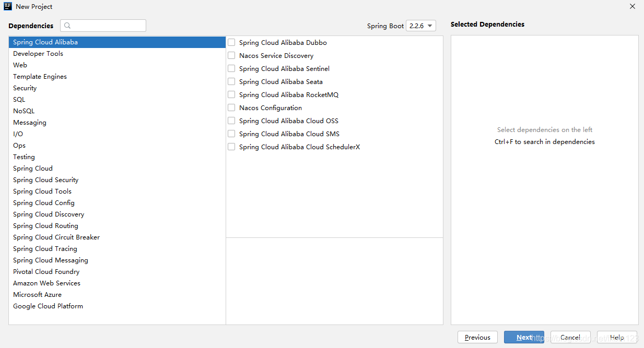
Task: Select Spring Cloud Alibaba RocketMQ checkbox
Action: (x=231, y=95)
